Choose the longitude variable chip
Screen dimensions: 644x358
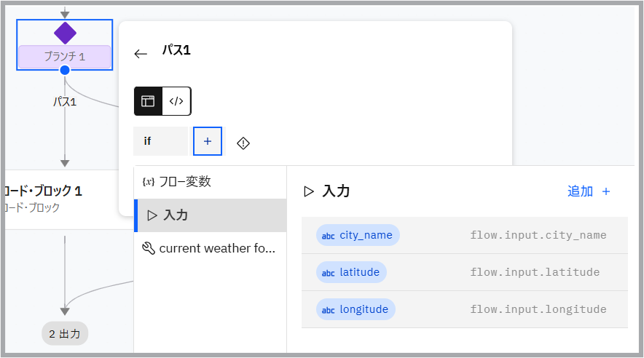click(x=356, y=309)
